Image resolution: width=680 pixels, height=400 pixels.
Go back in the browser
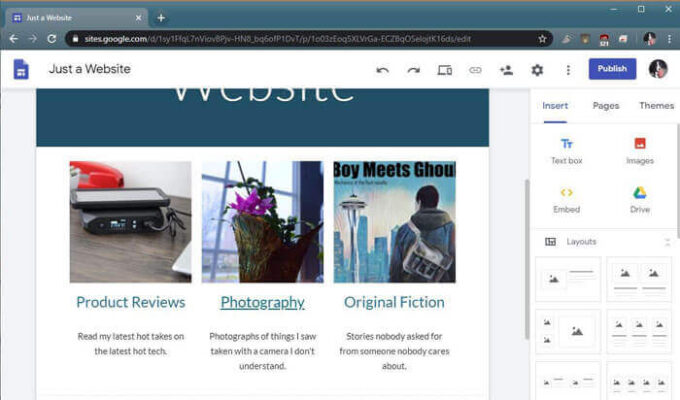point(14,39)
